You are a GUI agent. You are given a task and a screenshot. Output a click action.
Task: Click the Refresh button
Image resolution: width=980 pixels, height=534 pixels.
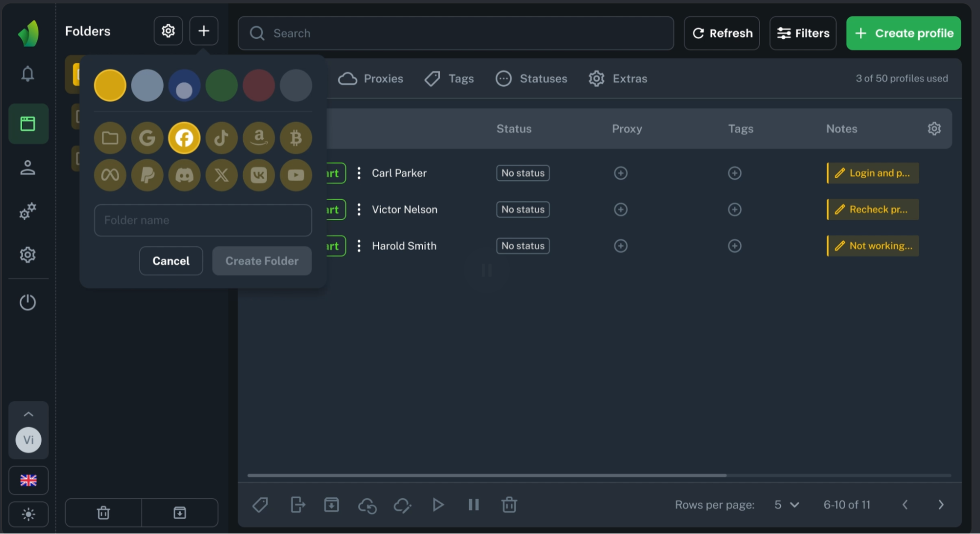point(722,33)
